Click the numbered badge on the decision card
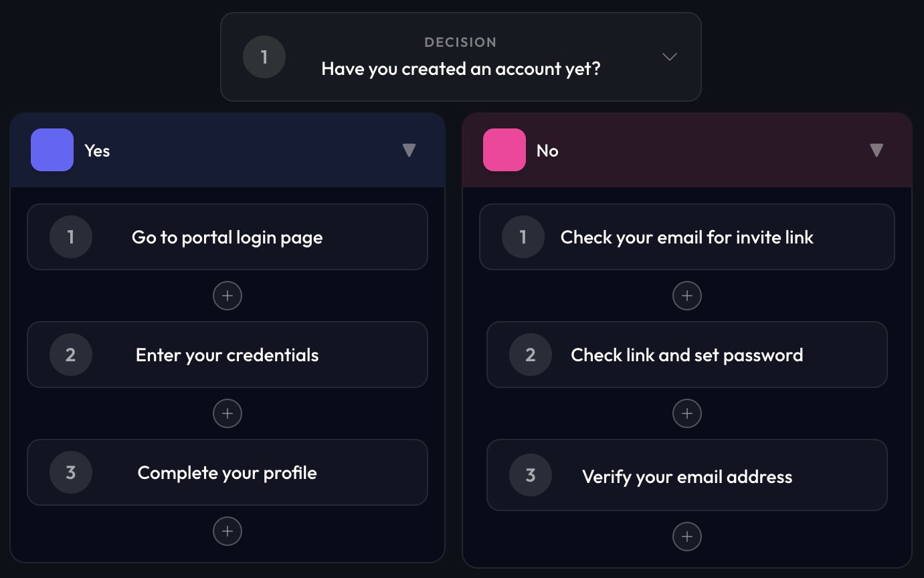This screenshot has height=578, width=924. 264,57
